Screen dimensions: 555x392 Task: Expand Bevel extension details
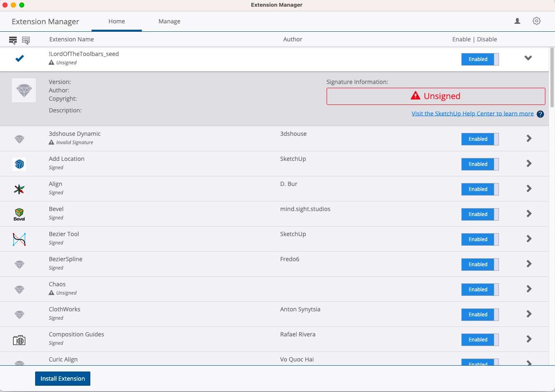pos(529,214)
